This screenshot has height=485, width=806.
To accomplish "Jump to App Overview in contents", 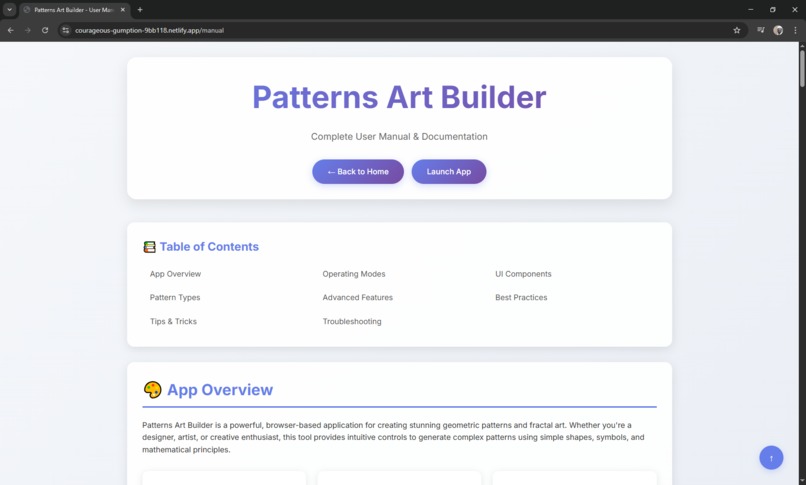I will (x=175, y=274).
